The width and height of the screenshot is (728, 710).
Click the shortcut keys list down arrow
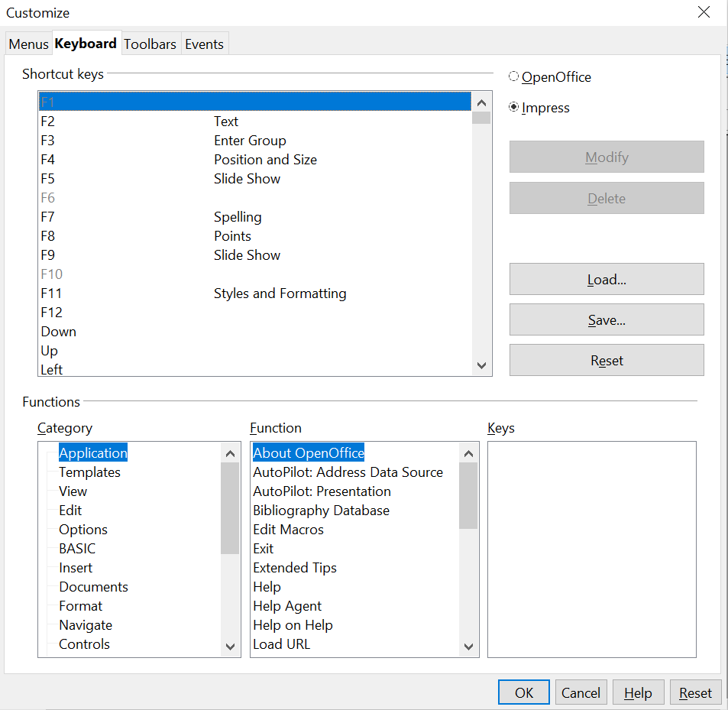point(481,365)
